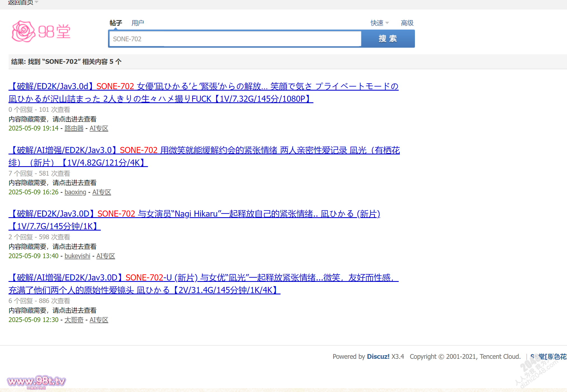View profile of user 大哥奇
The height and width of the screenshot is (392, 567).
pos(74,320)
